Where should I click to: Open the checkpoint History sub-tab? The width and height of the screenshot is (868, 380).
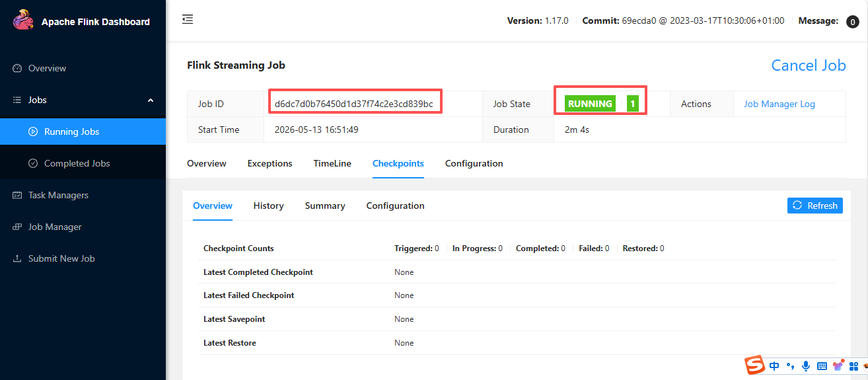click(x=269, y=206)
